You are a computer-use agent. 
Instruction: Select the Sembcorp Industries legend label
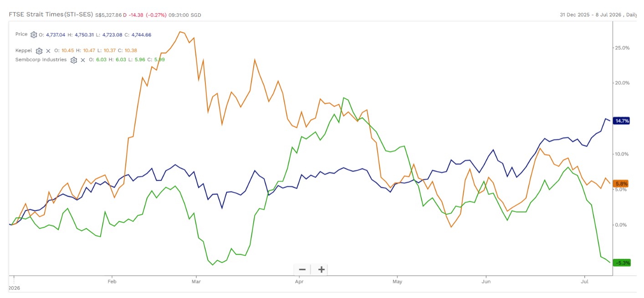(x=41, y=60)
